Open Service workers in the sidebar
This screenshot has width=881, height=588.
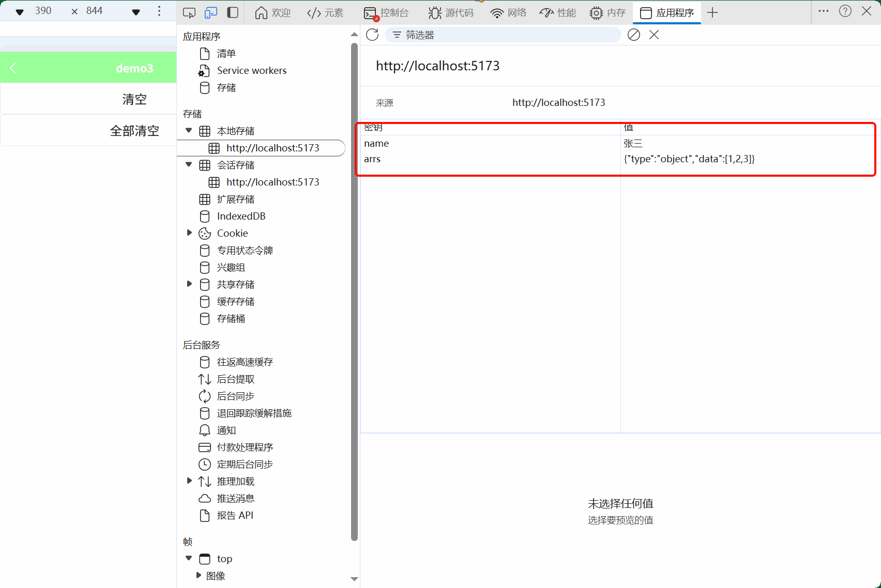click(252, 70)
